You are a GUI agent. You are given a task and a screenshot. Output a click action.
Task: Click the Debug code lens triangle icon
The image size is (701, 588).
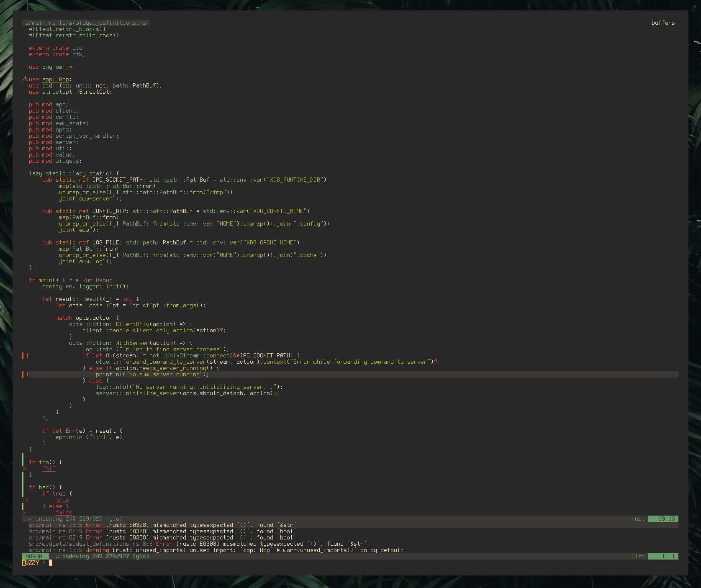pyautogui.click(x=77, y=280)
